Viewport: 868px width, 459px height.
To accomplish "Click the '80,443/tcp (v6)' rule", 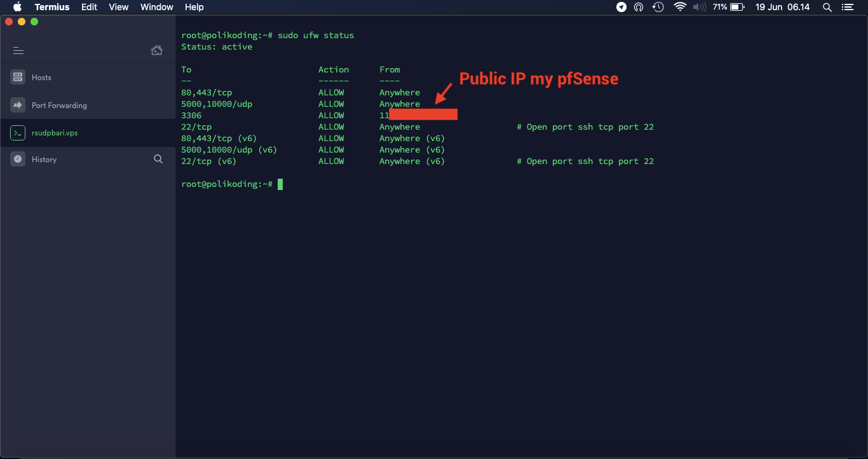I will pyautogui.click(x=219, y=139).
